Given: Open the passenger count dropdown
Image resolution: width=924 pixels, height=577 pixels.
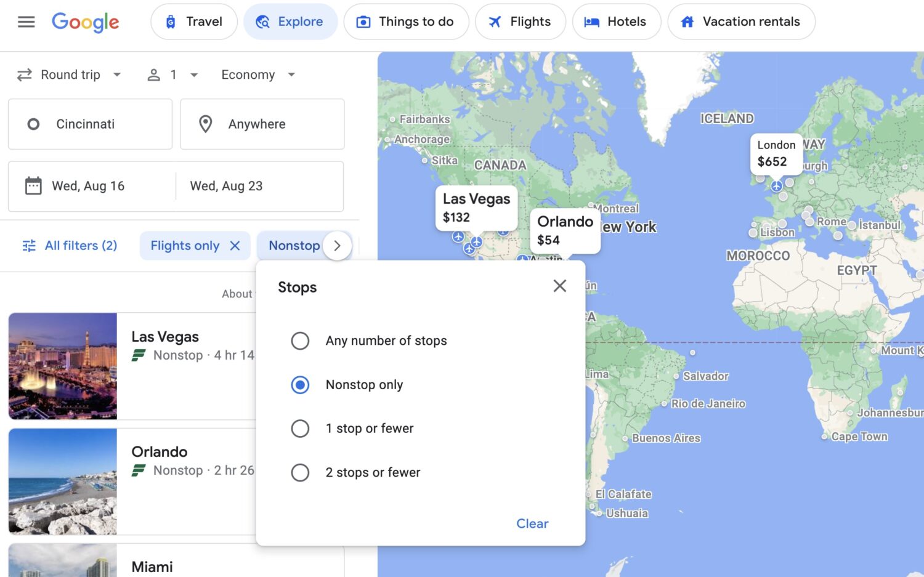Looking at the screenshot, I should pos(172,75).
